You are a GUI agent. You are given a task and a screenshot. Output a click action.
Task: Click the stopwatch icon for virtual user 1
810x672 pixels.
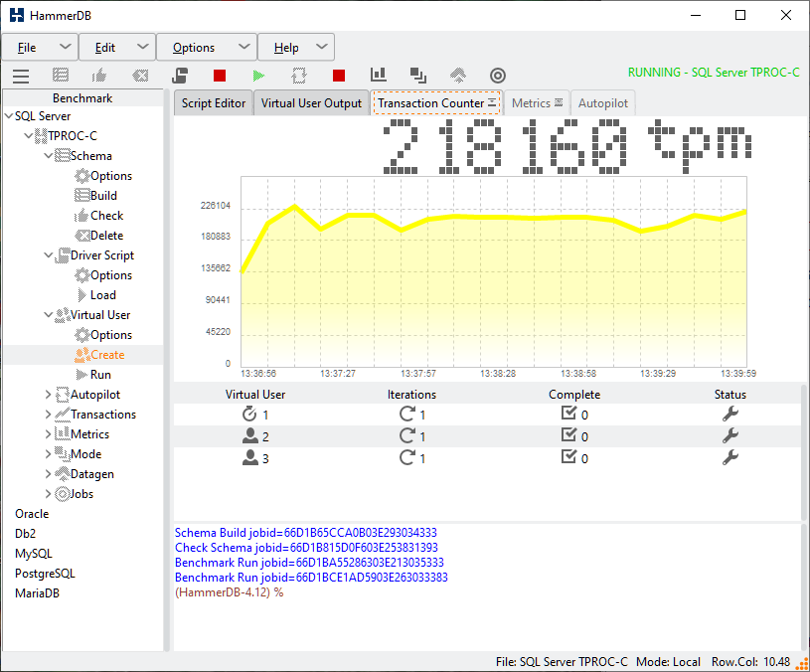[x=249, y=414]
